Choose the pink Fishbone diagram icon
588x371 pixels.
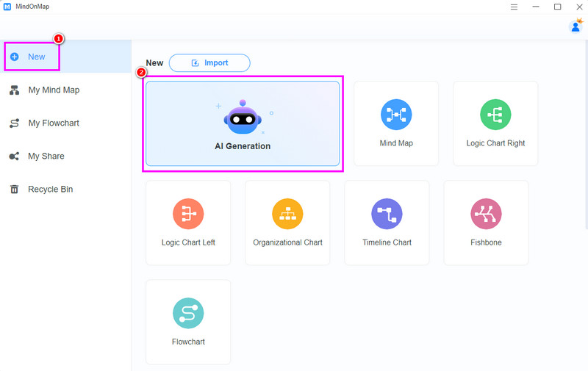(x=486, y=214)
